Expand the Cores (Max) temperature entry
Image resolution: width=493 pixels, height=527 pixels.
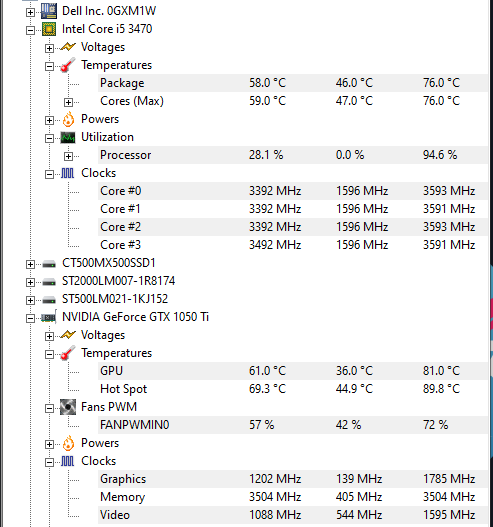pos(69,102)
